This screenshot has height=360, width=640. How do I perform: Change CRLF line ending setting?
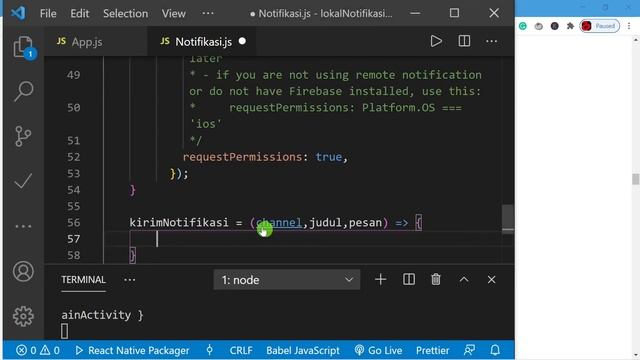pos(241,350)
